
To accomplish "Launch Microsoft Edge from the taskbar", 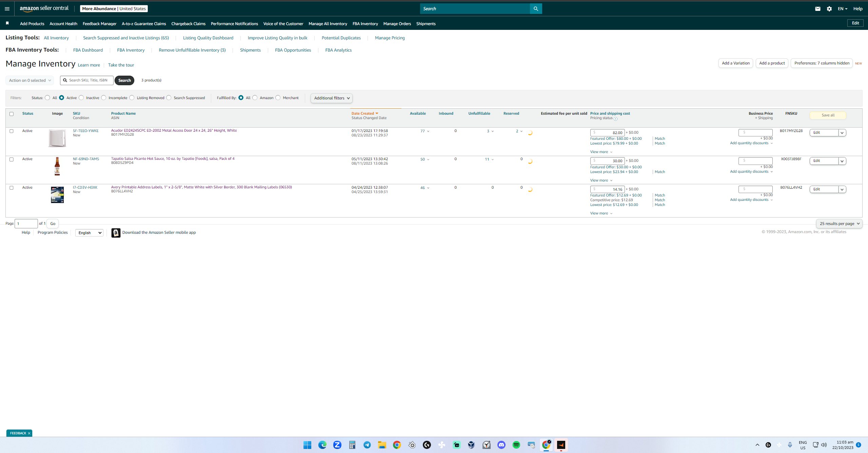I will click(x=322, y=445).
